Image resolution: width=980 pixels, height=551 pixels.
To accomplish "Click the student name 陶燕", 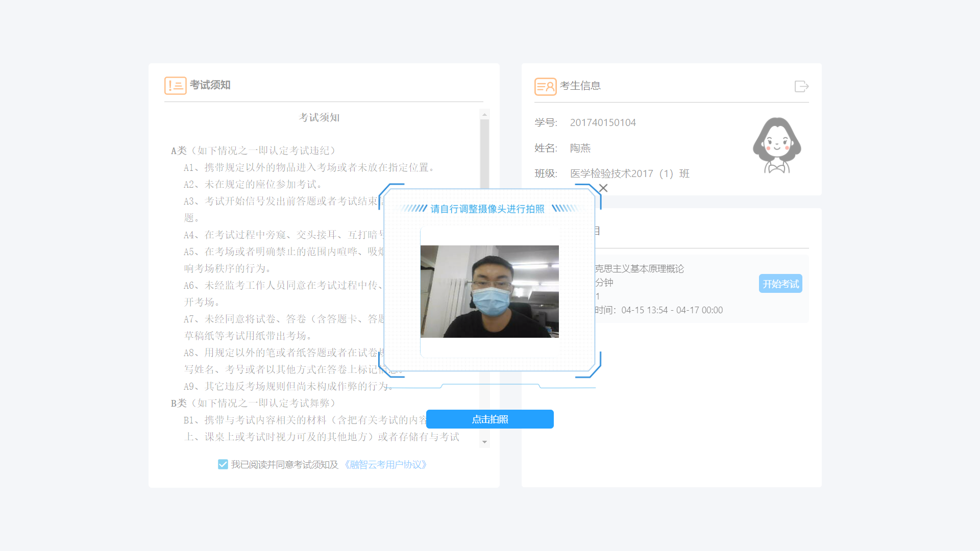I will pos(580,148).
